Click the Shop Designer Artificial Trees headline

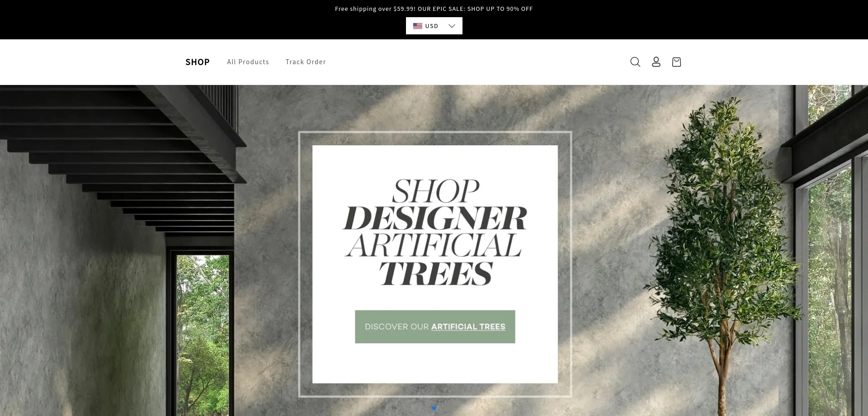435,232
